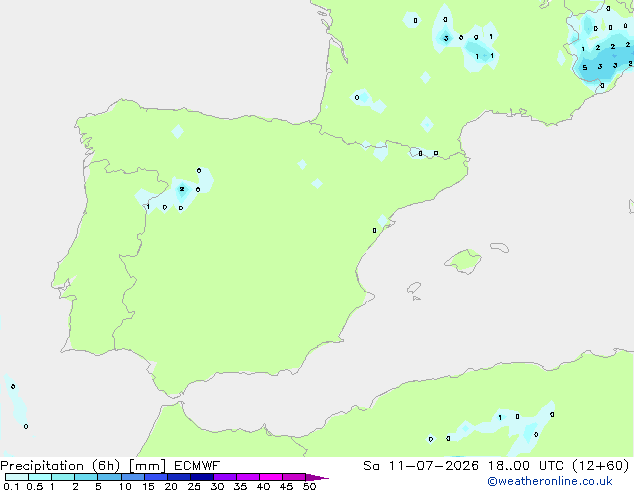Click the '1' precipitation value on the Spain–Portugal border
634x490 pixels.
coord(148,207)
